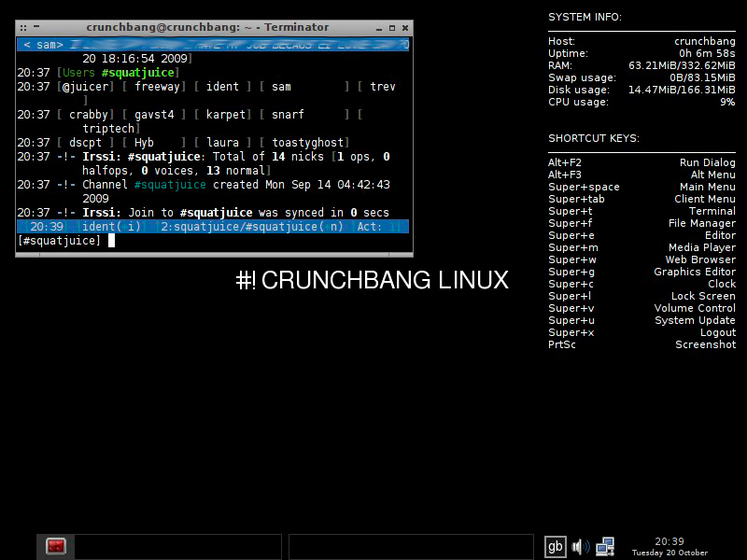Maximize the Terminator window

[x=392, y=28]
